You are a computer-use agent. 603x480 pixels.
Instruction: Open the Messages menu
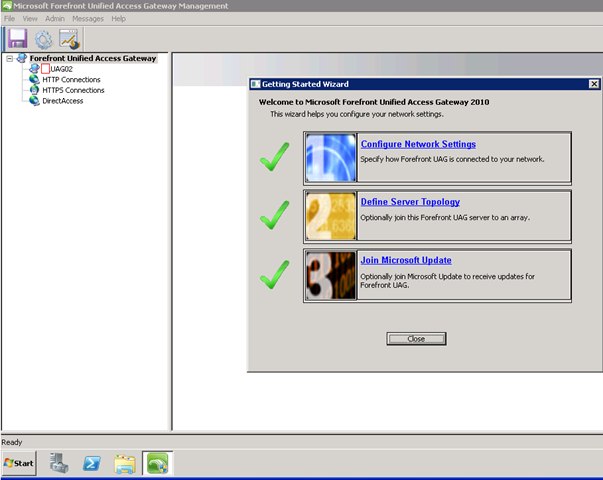click(x=88, y=18)
